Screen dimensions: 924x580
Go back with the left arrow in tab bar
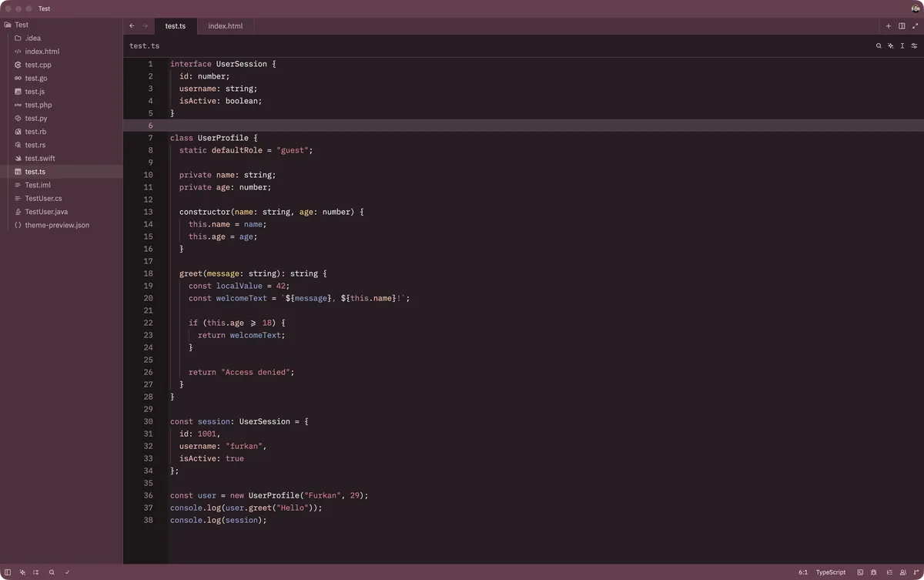pos(132,25)
